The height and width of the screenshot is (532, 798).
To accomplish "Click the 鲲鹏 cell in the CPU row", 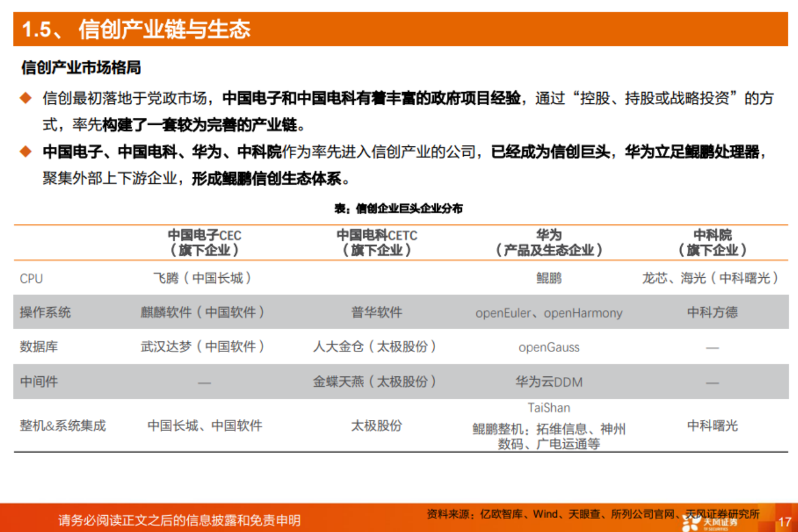I will point(549,278).
